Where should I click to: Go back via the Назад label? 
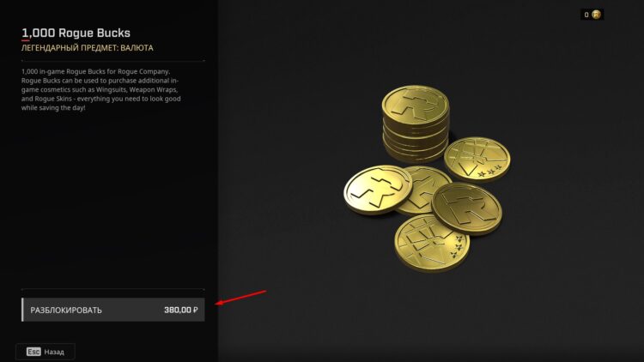(54, 353)
